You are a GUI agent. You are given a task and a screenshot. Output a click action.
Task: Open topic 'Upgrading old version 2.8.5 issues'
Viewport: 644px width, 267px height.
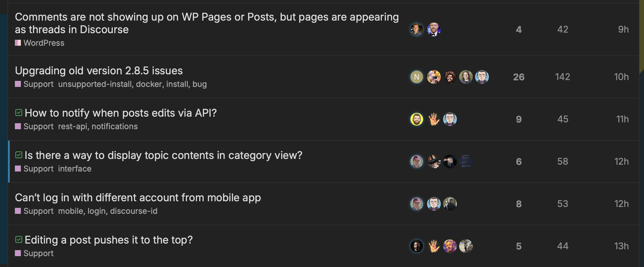tap(99, 71)
